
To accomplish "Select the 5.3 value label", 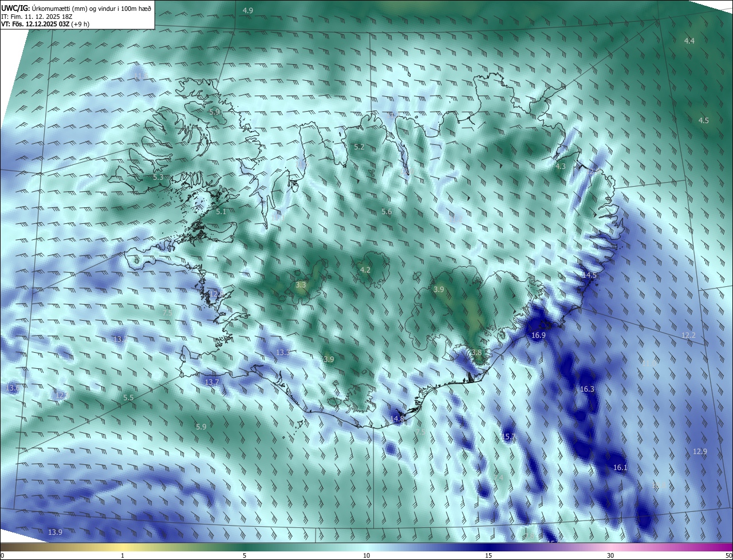I will tap(158, 178).
